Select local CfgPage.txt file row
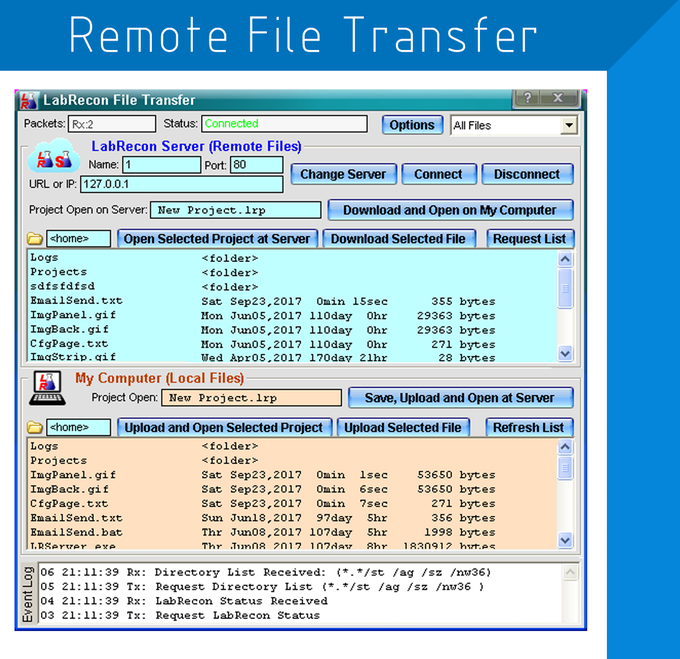This screenshot has width=680, height=659. click(x=292, y=503)
